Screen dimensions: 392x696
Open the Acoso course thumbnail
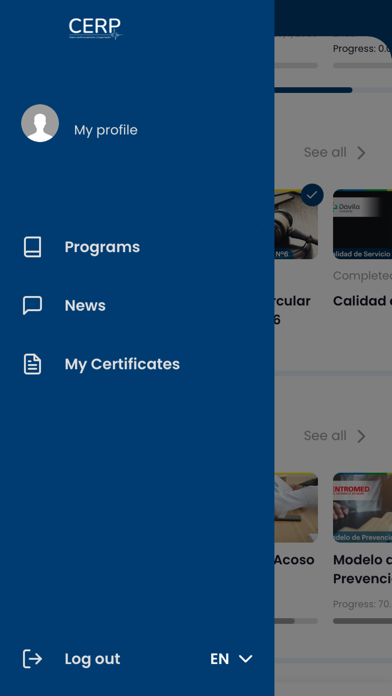pos(296,508)
